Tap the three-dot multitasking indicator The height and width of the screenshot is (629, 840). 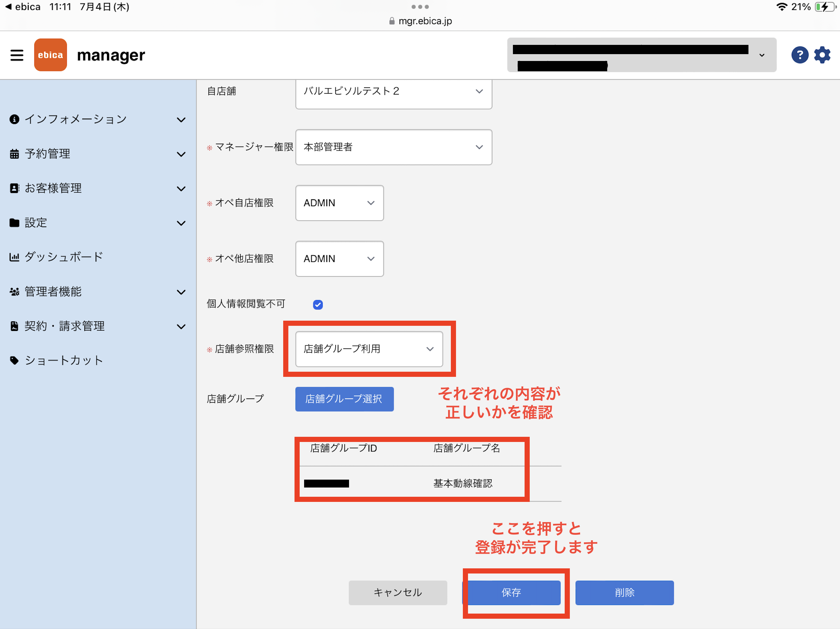pyautogui.click(x=420, y=7)
